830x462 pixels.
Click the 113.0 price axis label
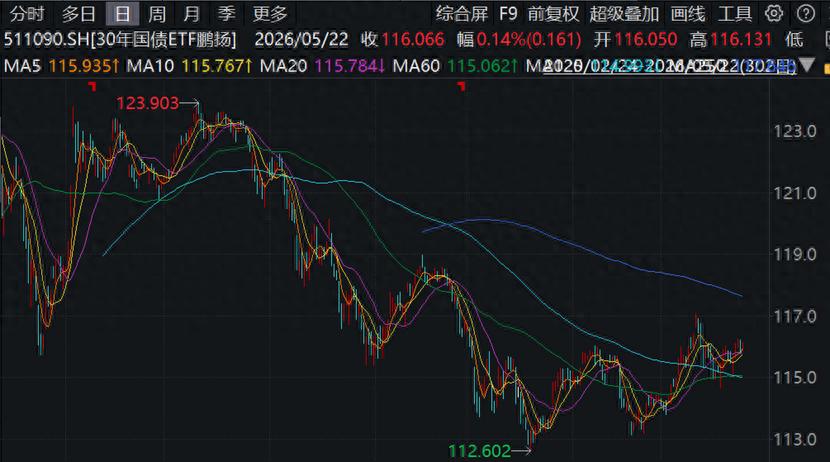coord(795,439)
